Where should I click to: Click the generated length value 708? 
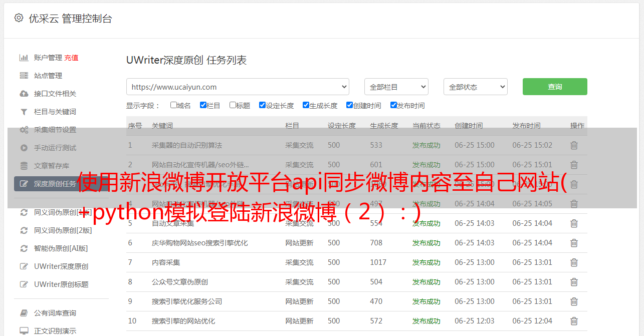[376, 243]
